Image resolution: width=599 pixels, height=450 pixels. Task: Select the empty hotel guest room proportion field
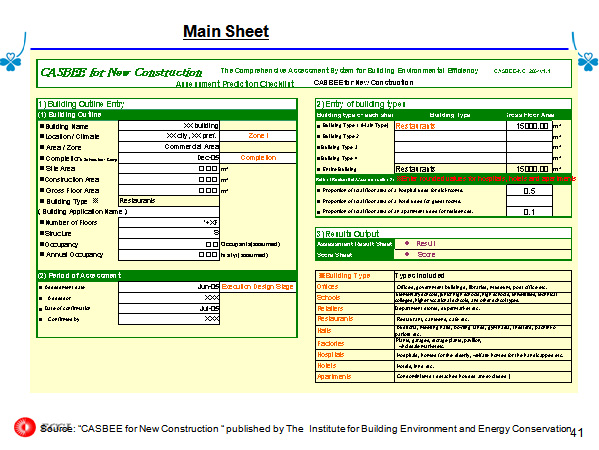(x=529, y=201)
